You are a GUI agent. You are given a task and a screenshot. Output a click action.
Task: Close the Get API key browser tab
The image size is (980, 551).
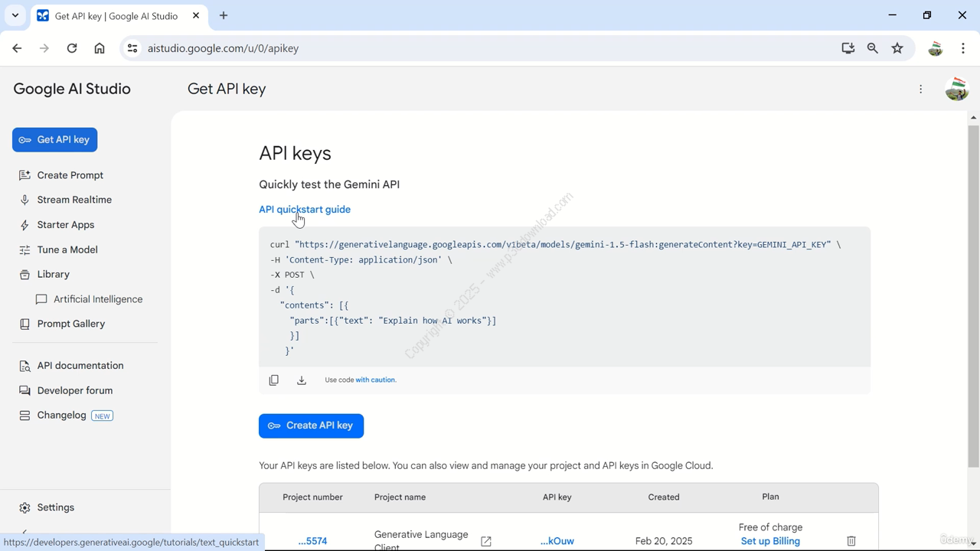[x=196, y=15]
